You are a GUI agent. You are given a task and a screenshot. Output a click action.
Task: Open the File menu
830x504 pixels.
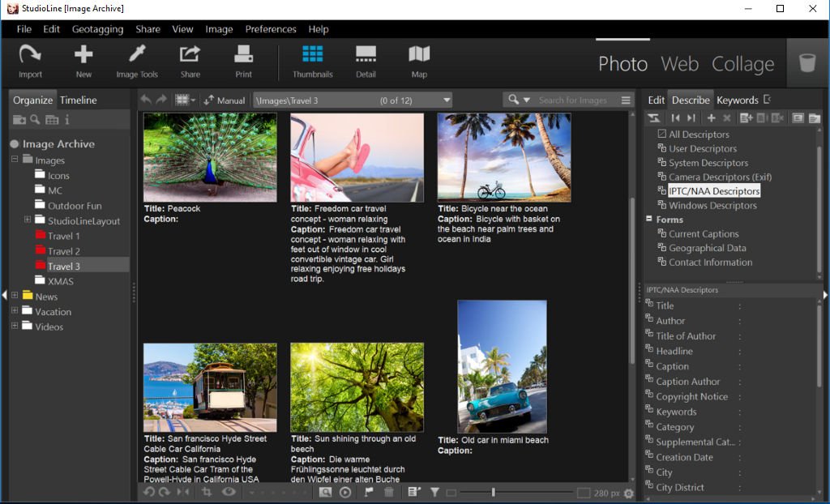24,29
